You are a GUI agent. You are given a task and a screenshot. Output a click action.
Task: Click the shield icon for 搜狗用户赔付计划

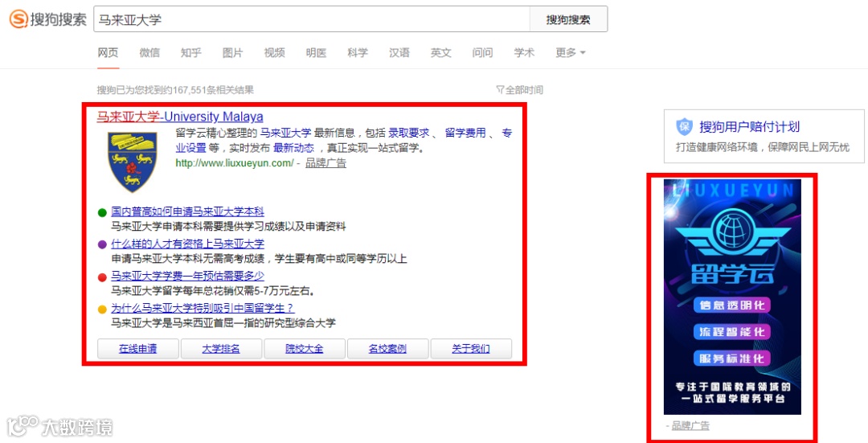pos(685,127)
